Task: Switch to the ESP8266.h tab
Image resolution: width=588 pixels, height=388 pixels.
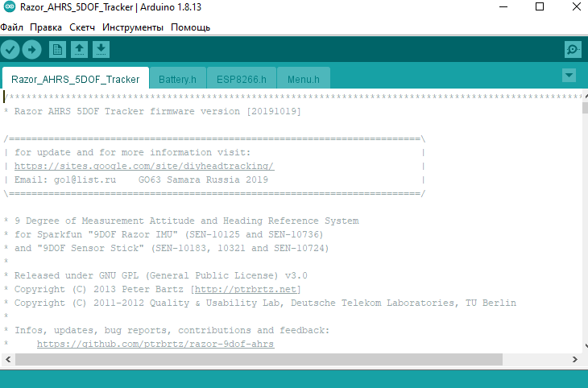Action: (242, 79)
